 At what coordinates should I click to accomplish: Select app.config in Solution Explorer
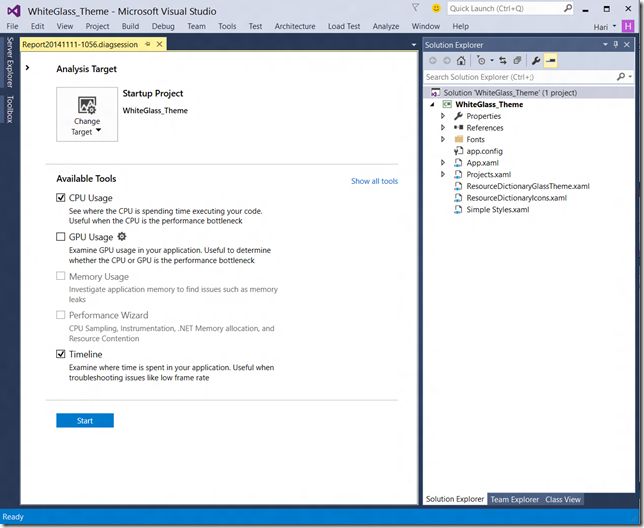pyautogui.click(x=484, y=151)
